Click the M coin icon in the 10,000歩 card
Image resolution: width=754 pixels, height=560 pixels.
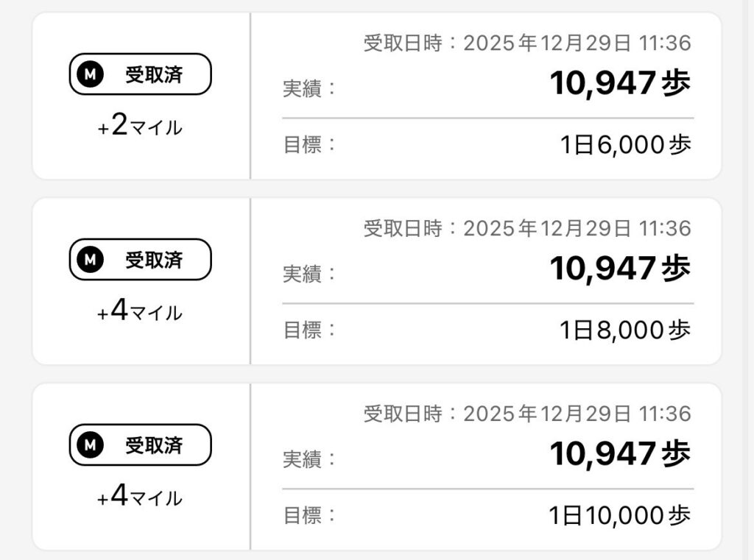pos(90,445)
